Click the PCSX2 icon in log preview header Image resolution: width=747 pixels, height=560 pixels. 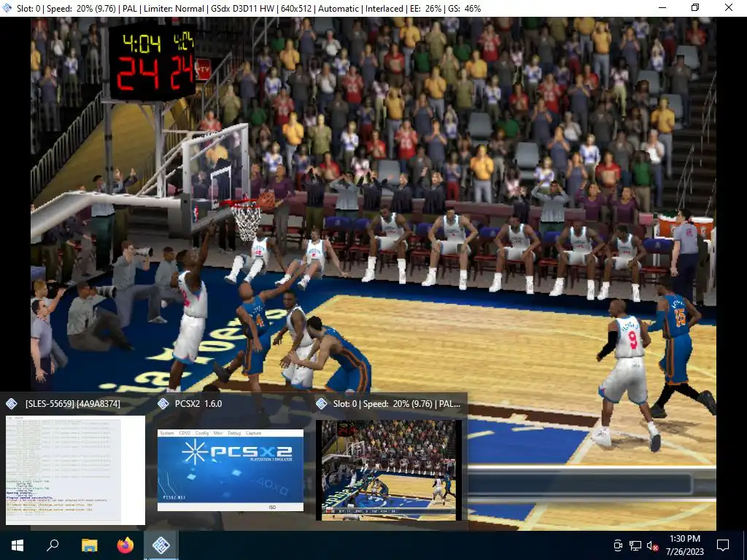tap(12, 404)
